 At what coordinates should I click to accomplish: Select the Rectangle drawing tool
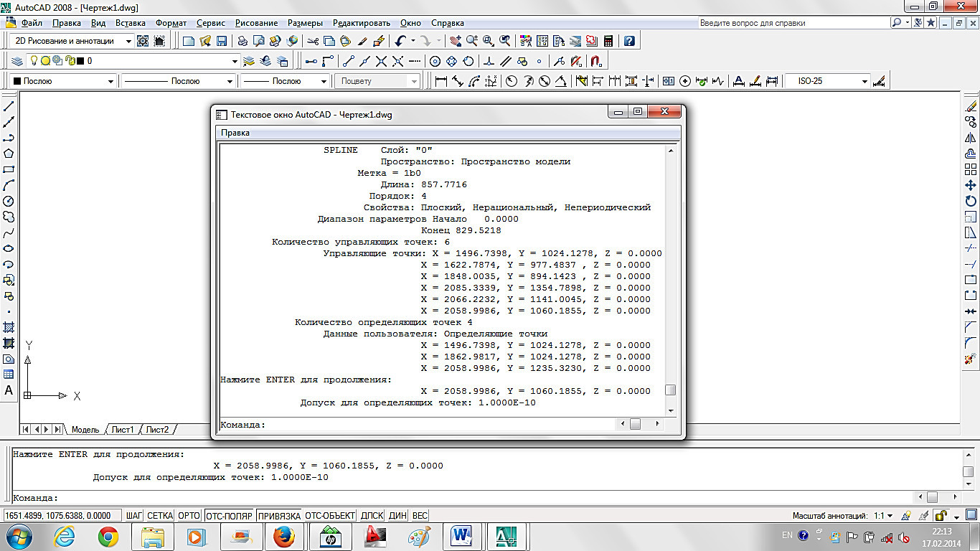click(x=9, y=169)
